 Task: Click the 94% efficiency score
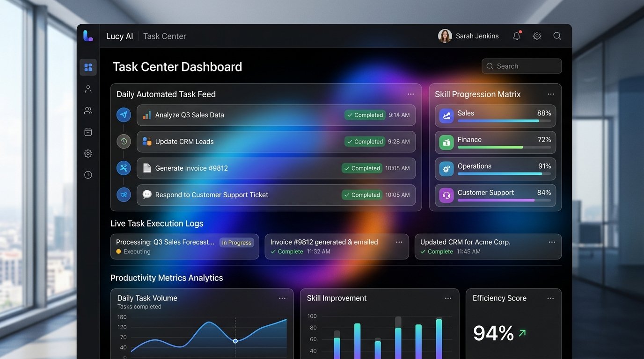[x=493, y=333]
